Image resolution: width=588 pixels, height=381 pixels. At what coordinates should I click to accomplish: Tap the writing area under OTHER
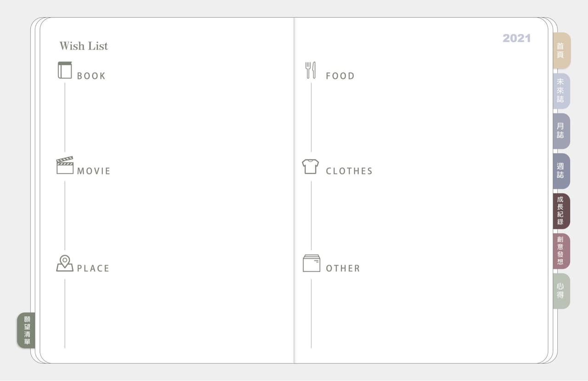point(423,313)
